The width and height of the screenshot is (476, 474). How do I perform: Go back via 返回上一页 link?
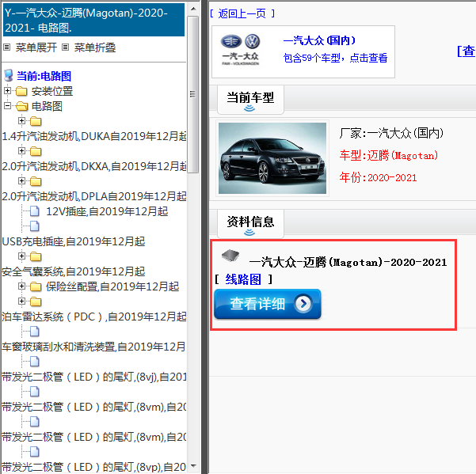(x=242, y=13)
